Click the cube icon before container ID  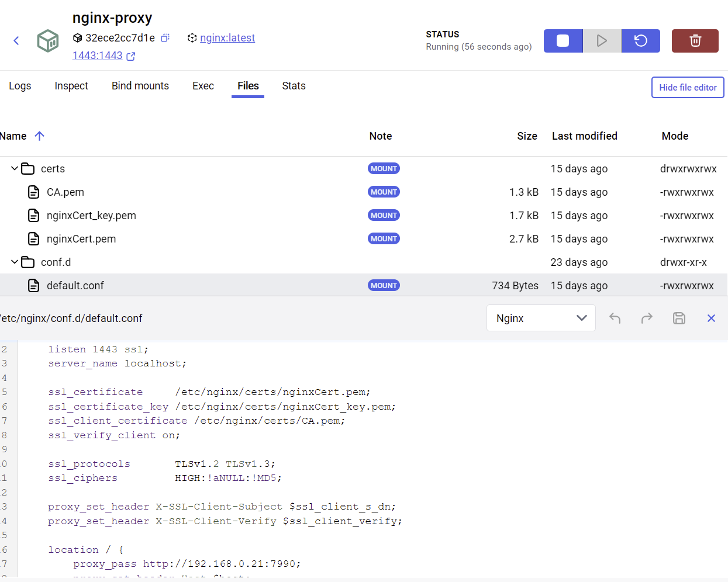tap(77, 38)
